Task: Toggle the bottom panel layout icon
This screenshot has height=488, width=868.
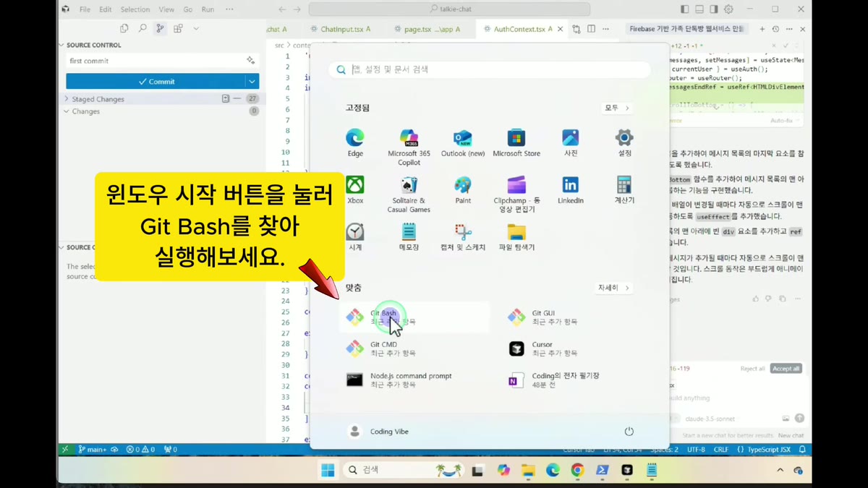Action: (x=699, y=9)
